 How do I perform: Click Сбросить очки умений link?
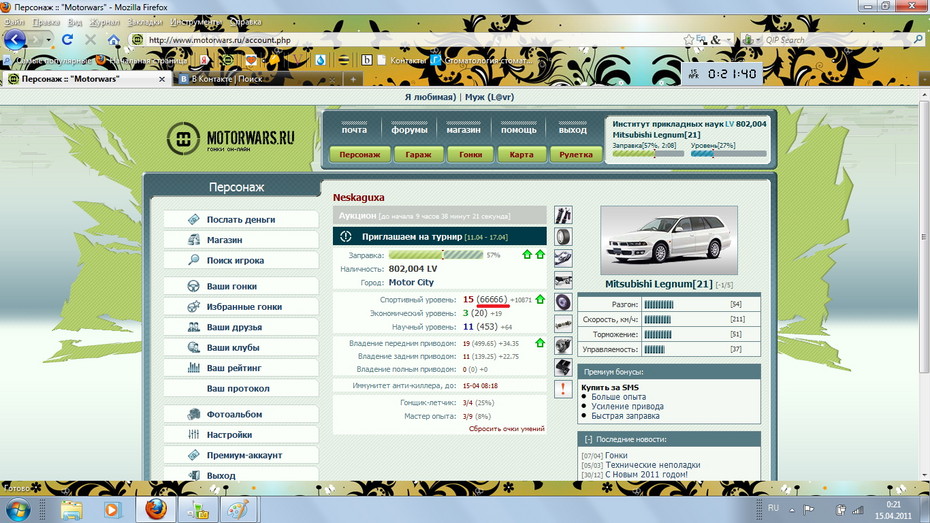coord(506,428)
